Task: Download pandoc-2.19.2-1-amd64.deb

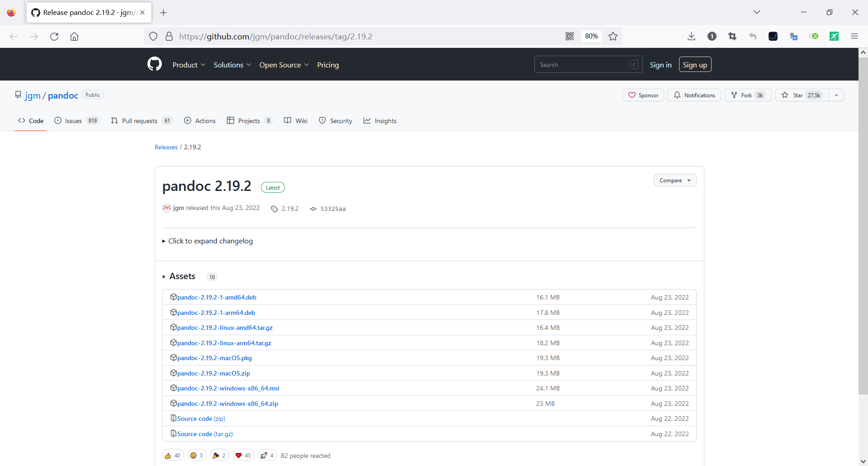Action: (217, 298)
